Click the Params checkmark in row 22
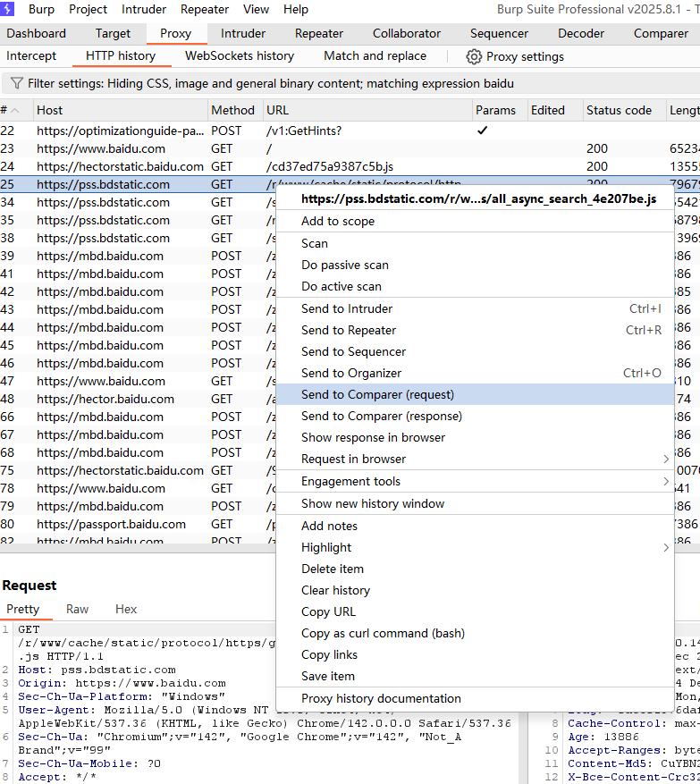The width and height of the screenshot is (700, 784). (x=482, y=131)
